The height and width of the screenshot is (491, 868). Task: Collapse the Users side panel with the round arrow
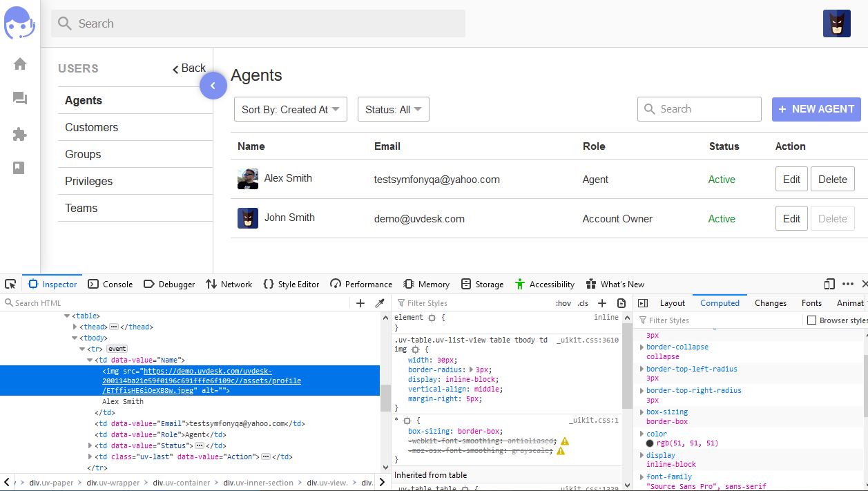(x=213, y=86)
